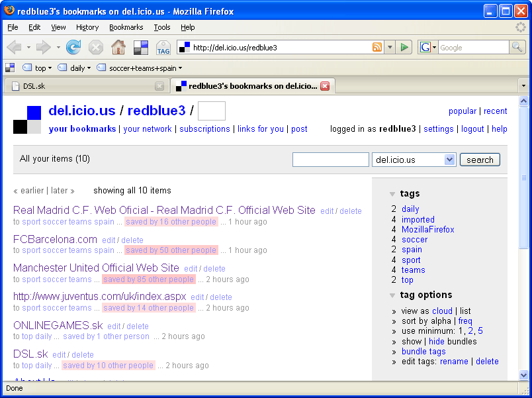Open the Edit menu
Viewport: 532px width, 398px height.
34,27
